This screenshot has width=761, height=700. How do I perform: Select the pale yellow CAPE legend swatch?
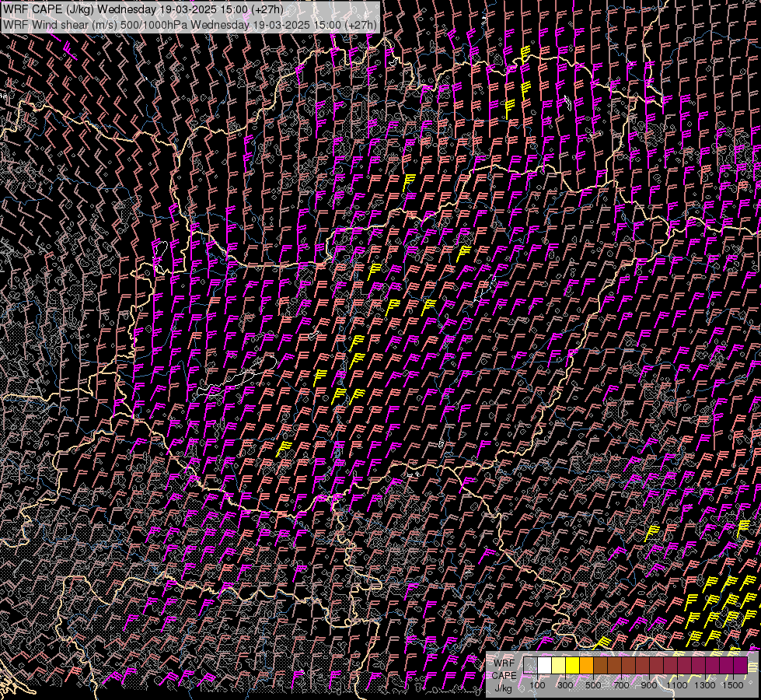tap(559, 665)
